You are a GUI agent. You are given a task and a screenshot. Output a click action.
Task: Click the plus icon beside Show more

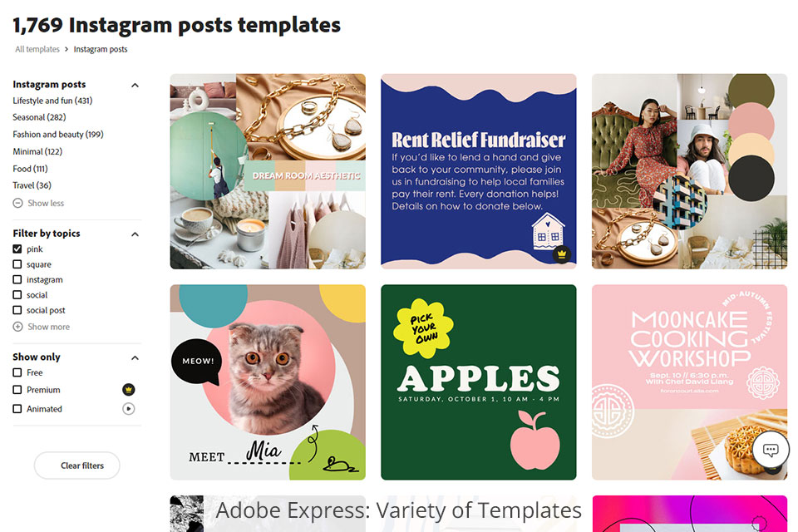point(17,327)
